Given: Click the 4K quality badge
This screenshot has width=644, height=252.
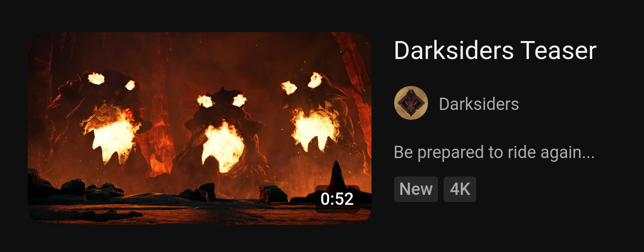Looking at the screenshot, I should click(x=460, y=189).
